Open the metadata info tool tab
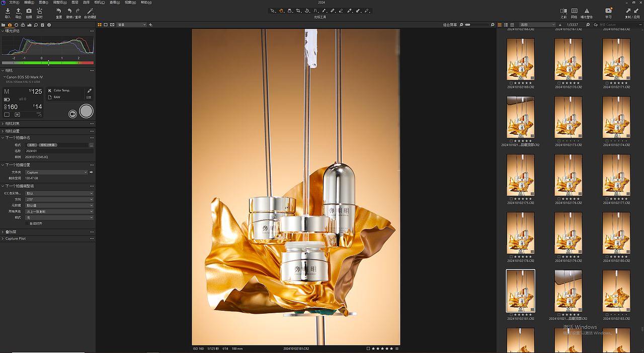The height and width of the screenshot is (353, 644). point(49,25)
